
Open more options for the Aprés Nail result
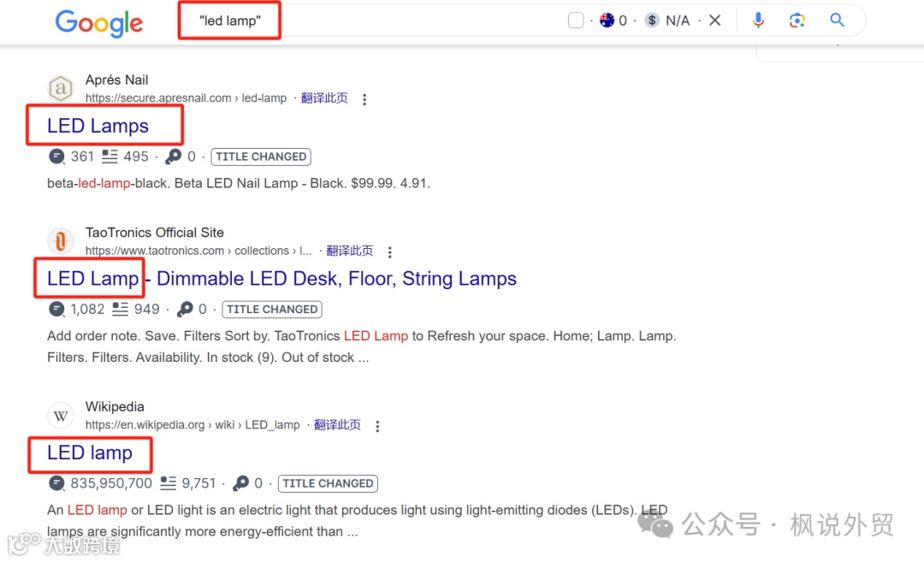[364, 99]
